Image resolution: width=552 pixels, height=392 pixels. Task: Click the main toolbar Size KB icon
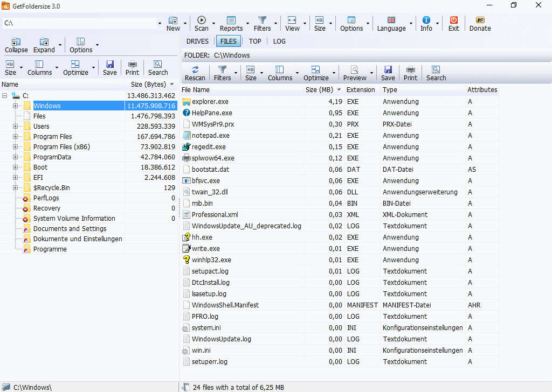tap(319, 20)
